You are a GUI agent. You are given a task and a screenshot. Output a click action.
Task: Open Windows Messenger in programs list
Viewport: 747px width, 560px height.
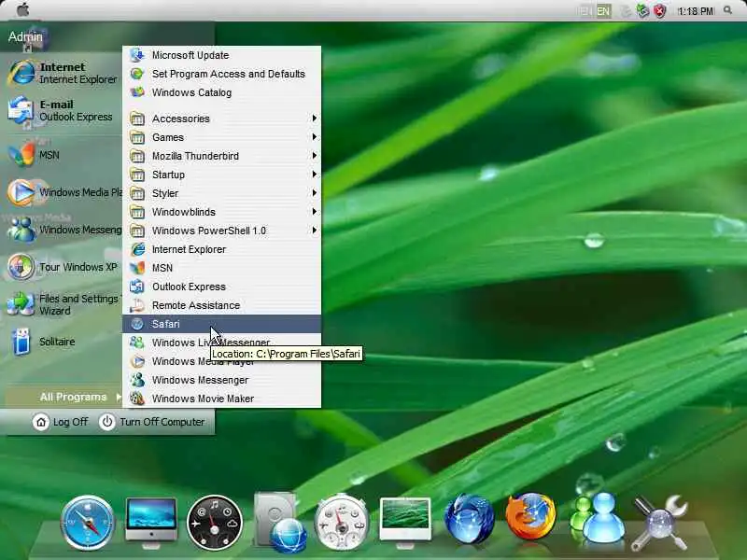click(222, 380)
